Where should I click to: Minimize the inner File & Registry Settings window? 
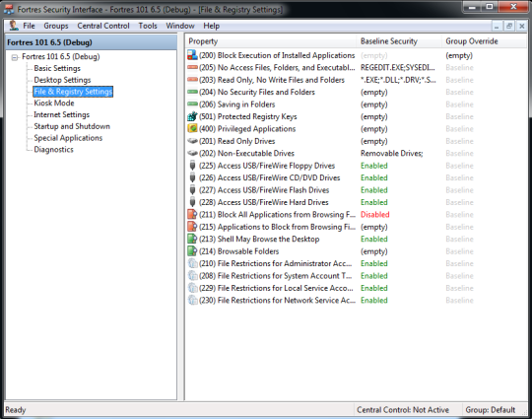[x=497, y=26]
